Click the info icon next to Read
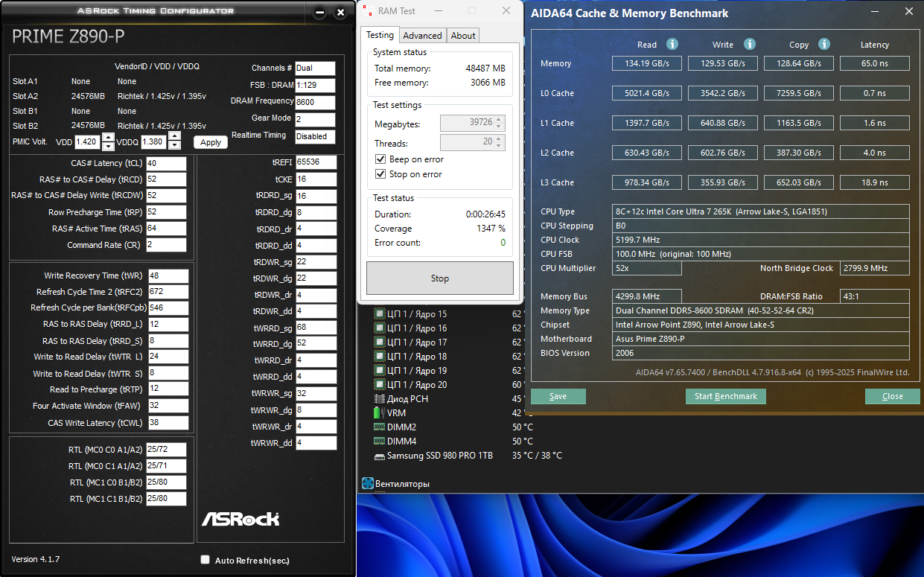924x577 pixels. coord(672,45)
